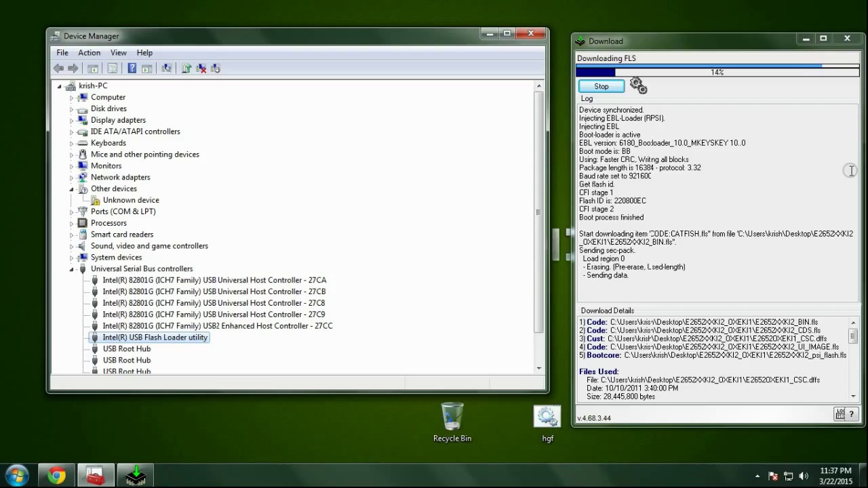Screen dimensions: 868x488
Task: Click Device Manager tree scrollbar down arrow
Action: tap(539, 368)
